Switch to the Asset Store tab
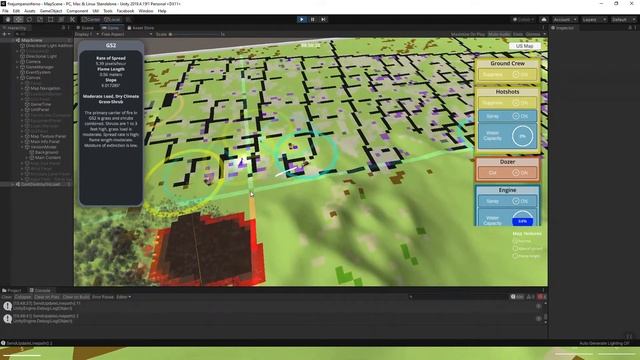Screen dimensions: 640x360 [x=141, y=28]
